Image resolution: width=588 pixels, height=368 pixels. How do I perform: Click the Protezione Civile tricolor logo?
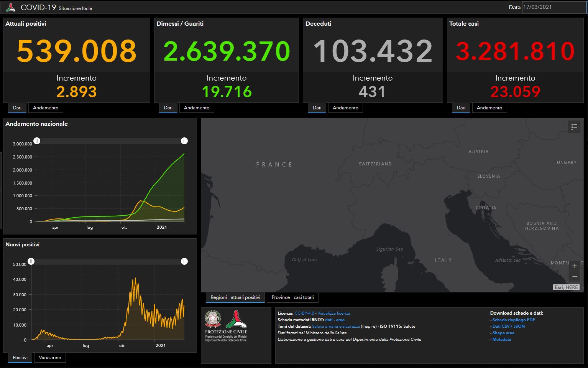[236, 319]
